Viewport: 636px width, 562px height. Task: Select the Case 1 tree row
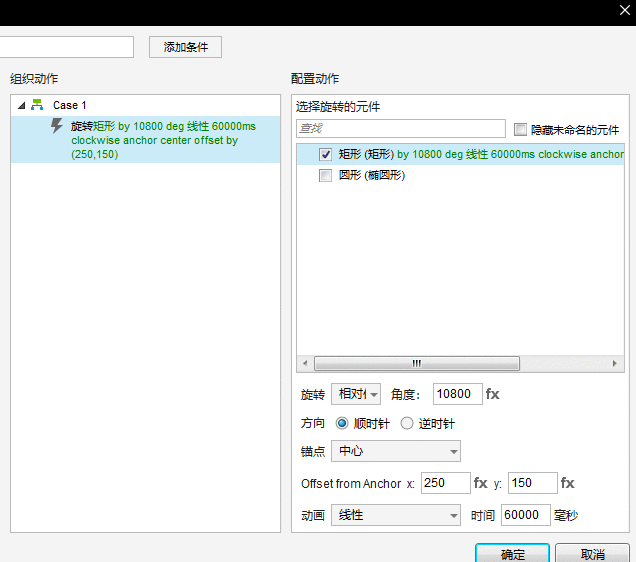146,105
